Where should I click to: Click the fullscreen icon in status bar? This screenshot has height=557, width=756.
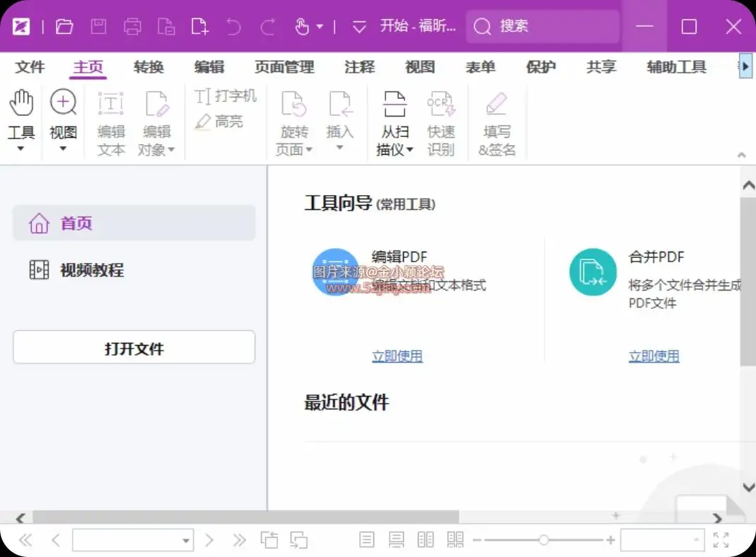[x=721, y=541]
